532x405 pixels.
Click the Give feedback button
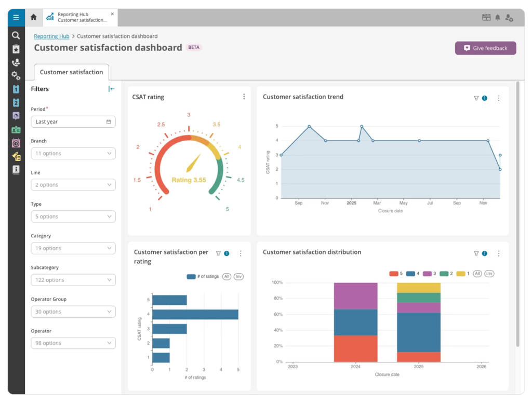point(486,48)
